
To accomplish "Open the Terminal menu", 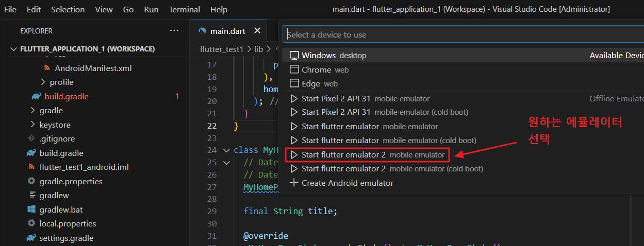I will tap(185, 9).
